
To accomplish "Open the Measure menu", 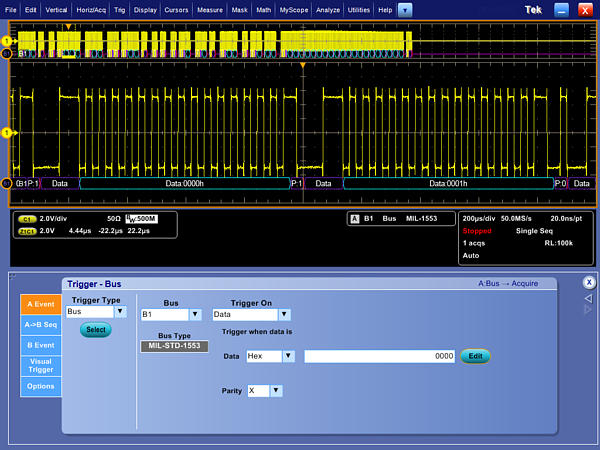I will (x=209, y=9).
